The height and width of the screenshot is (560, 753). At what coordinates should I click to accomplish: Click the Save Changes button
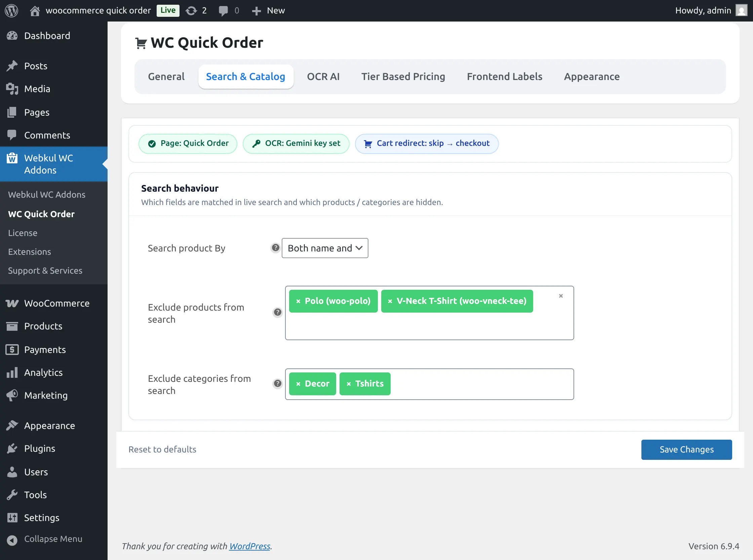(x=686, y=449)
